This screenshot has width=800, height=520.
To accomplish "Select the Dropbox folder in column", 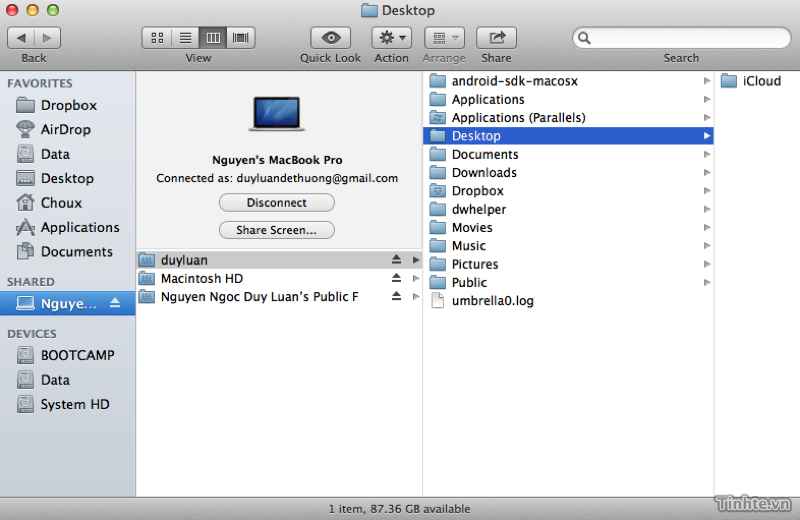I will point(568,191).
